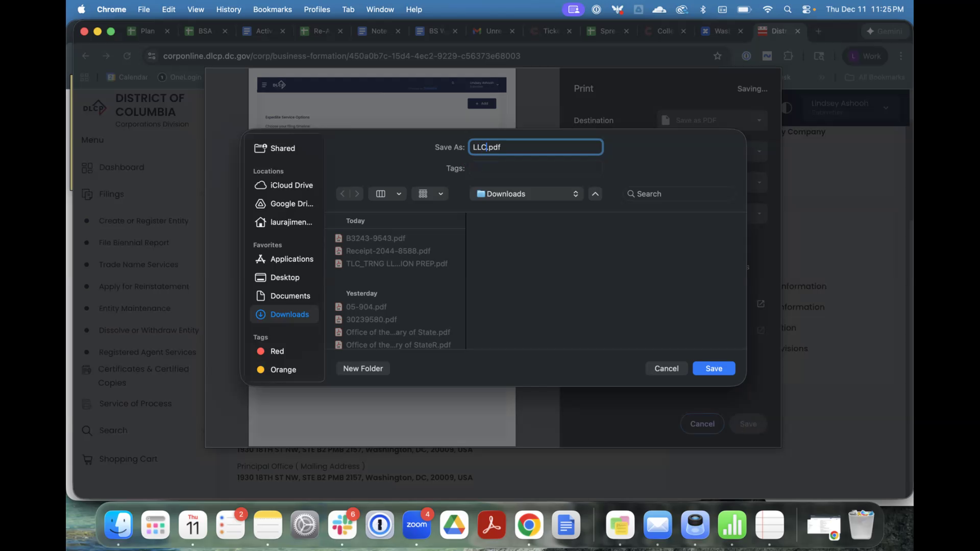This screenshot has width=980, height=551.
Task: Click the New Folder button
Action: pos(362,368)
